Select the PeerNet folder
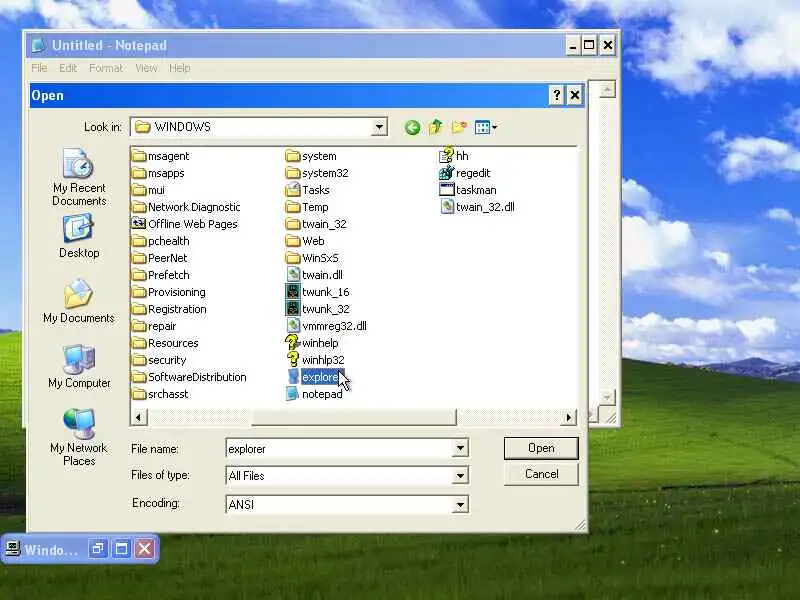 tap(159, 258)
